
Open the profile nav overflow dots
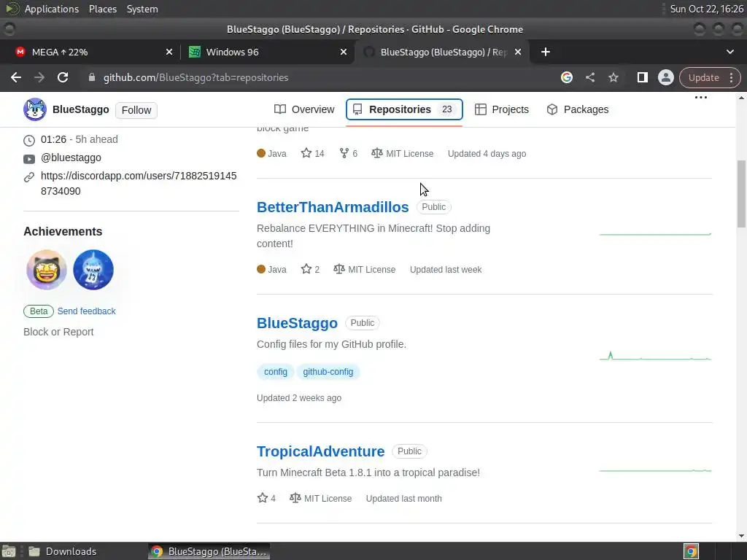[701, 98]
